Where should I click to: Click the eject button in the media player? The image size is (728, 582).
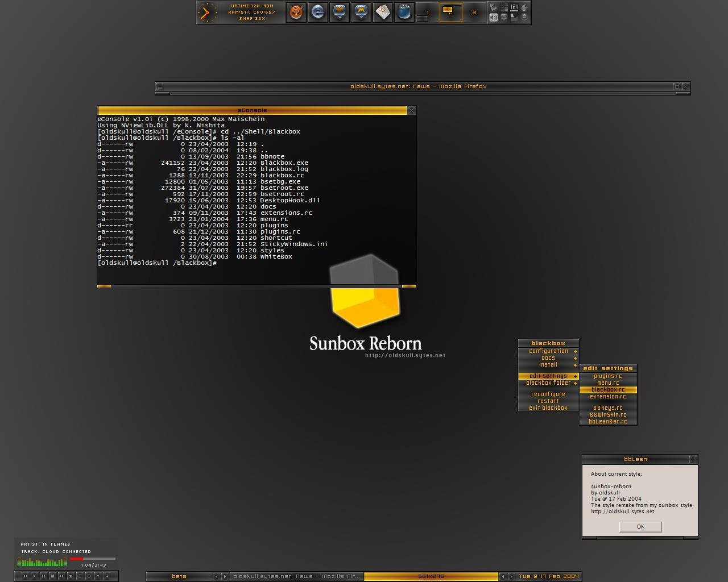click(x=71, y=576)
